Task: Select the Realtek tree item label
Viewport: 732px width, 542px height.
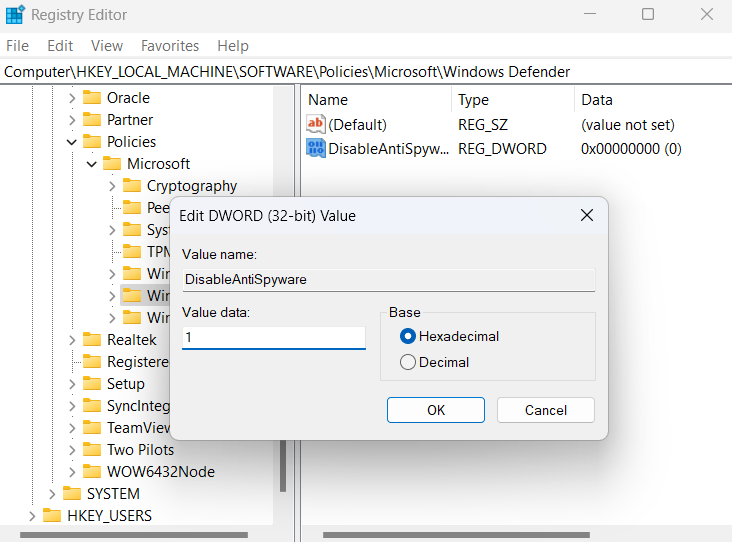Action: coord(132,339)
